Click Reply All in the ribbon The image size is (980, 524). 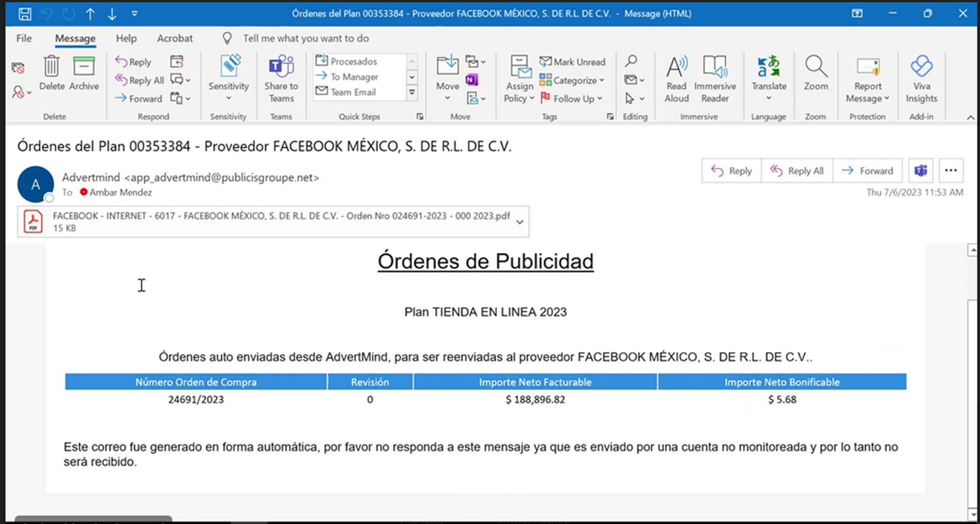pyautogui.click(x=140, y=80)
